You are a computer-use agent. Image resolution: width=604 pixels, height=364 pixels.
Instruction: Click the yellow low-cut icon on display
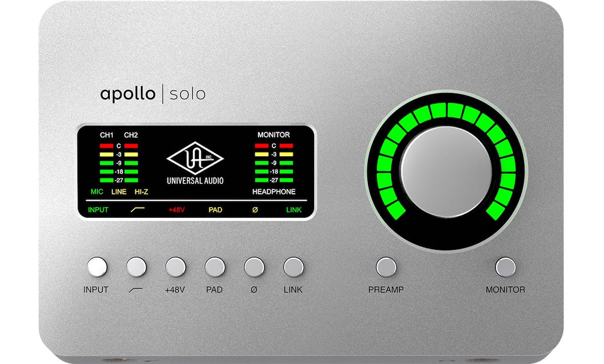137,210
